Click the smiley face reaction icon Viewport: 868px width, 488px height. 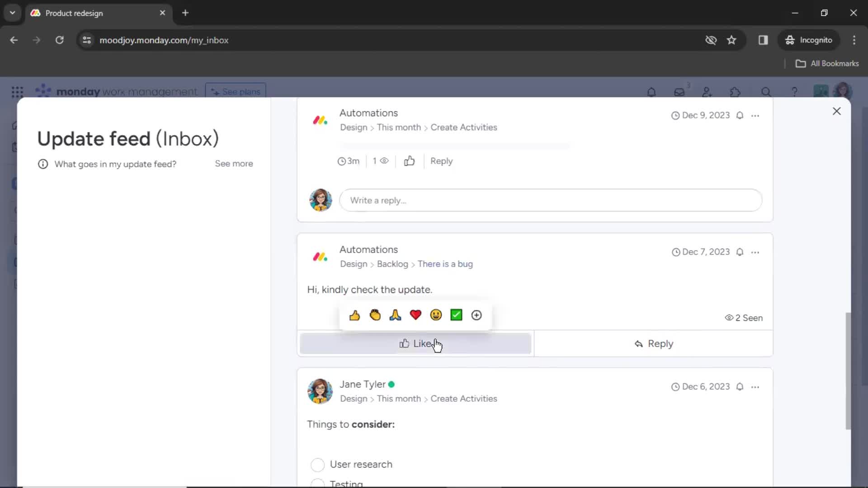pos(436,314)
